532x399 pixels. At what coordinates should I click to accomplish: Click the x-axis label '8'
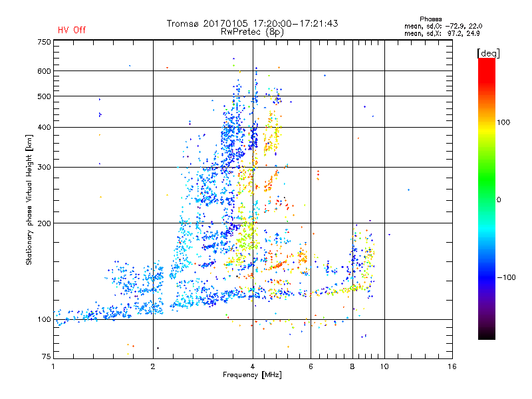[352, 366]
